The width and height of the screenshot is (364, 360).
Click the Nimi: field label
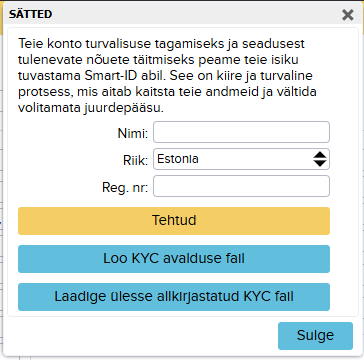coord(133,134)
